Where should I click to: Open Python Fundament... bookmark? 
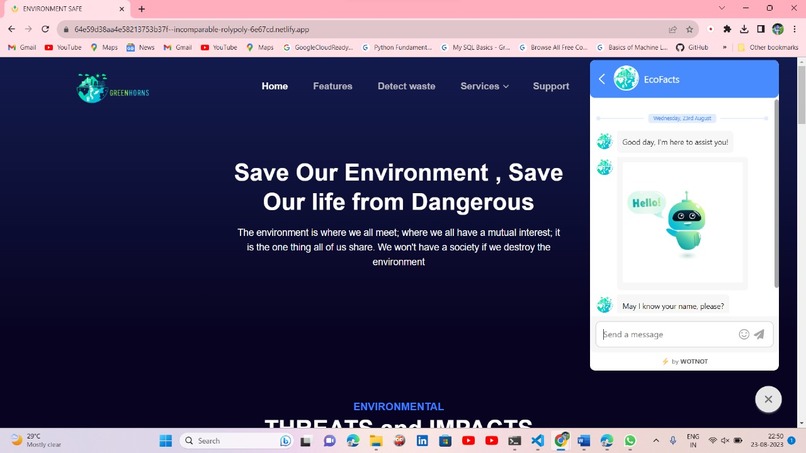click(x=397, y=47)
